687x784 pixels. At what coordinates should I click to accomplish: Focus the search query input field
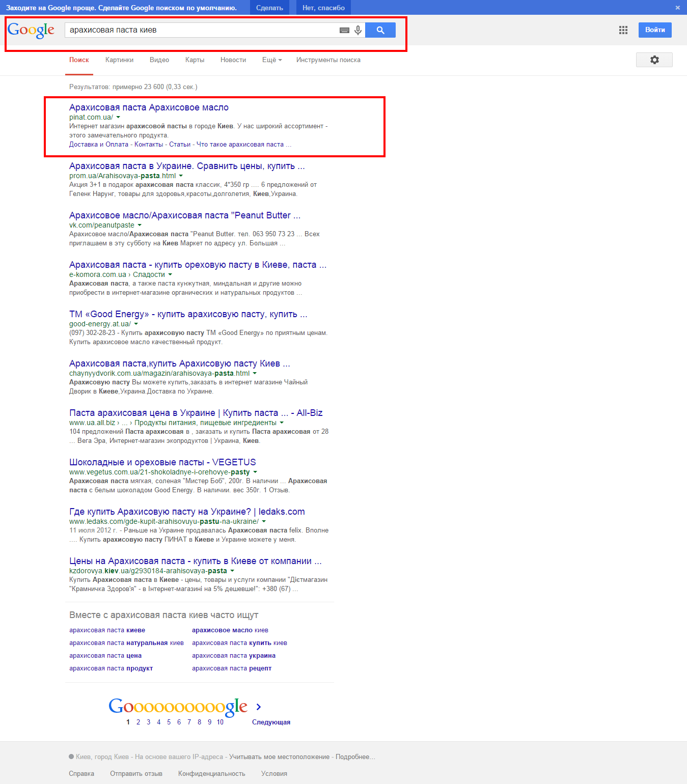click(201, 30)
